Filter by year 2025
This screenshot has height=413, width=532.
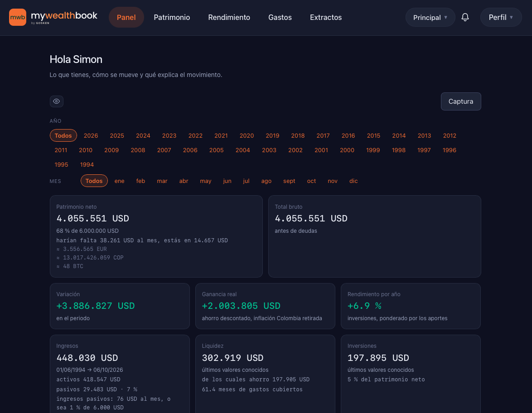[x=117, y=136]
